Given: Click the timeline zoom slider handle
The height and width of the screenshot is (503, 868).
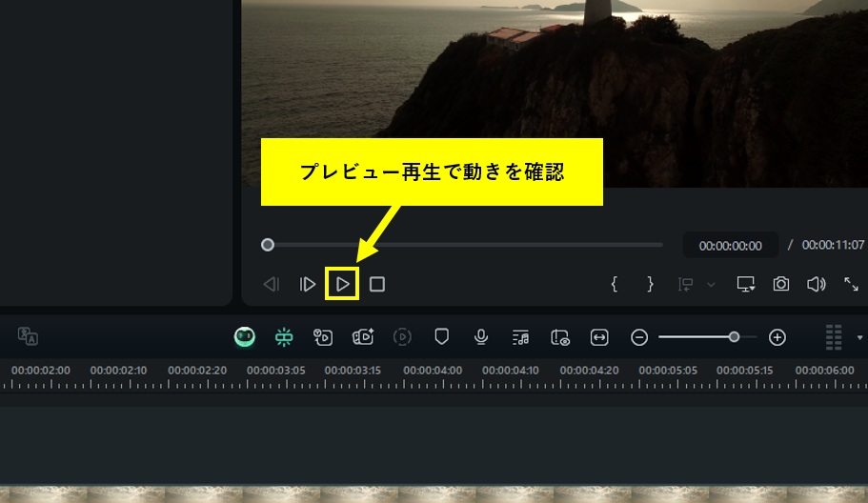Looking at the screenshot, I should click(x=734, y=337).
